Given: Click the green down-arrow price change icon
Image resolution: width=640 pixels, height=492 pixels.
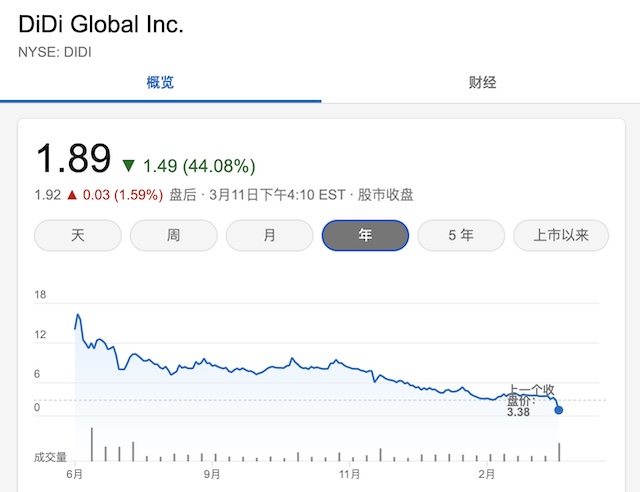Looking at the screenshot, I should tap(128, 165).
